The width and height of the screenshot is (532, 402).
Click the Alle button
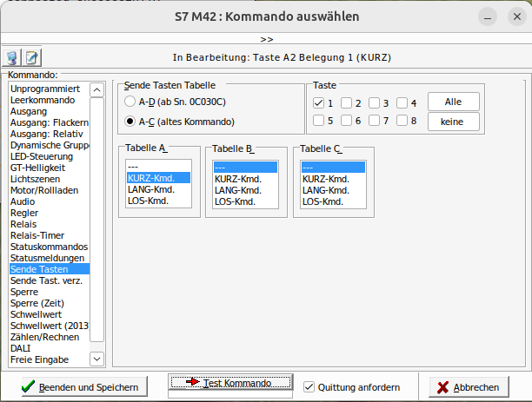point(453,102)
